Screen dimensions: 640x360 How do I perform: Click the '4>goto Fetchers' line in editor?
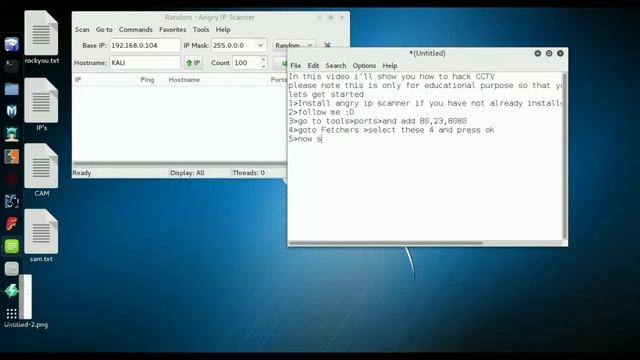click(391, 130)
